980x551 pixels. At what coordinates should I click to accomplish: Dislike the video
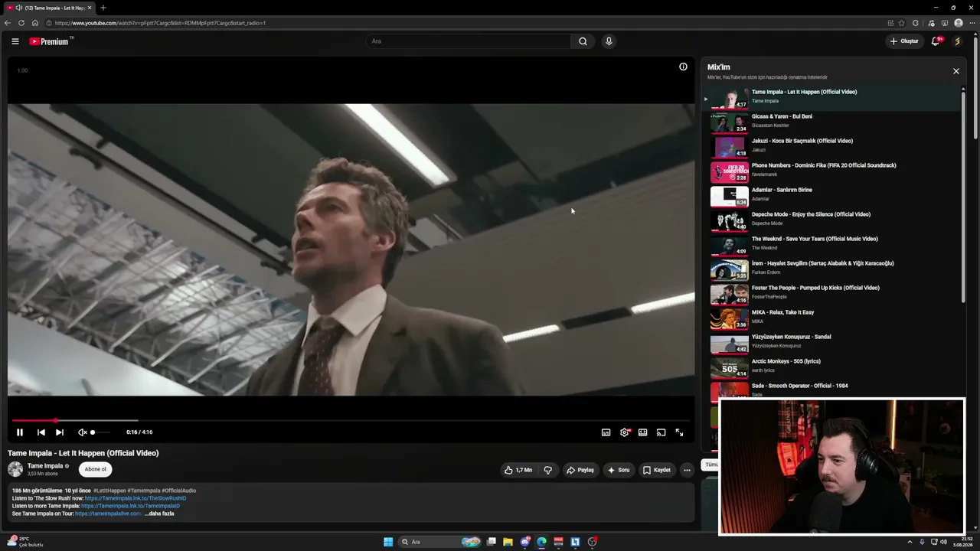click(x=547, y=470)
